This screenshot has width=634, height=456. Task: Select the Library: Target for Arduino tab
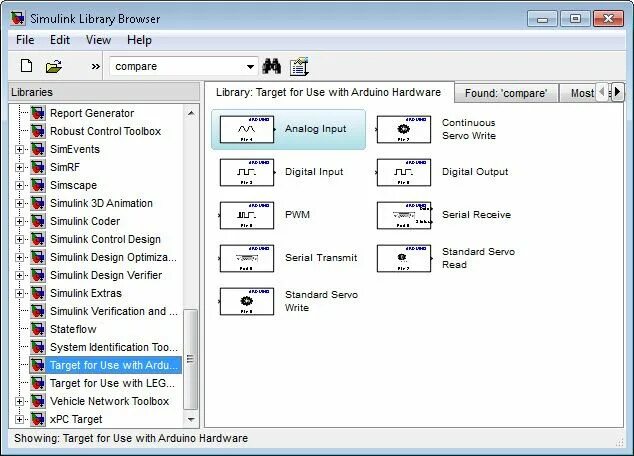(328, 93)
